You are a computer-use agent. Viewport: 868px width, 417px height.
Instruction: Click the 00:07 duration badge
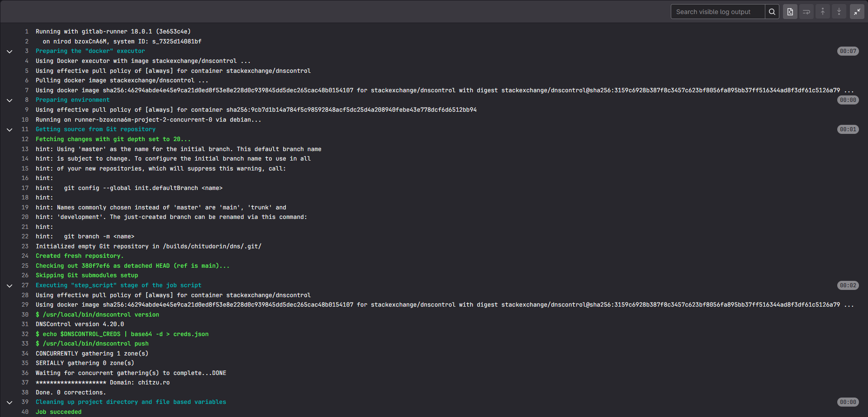848,51
